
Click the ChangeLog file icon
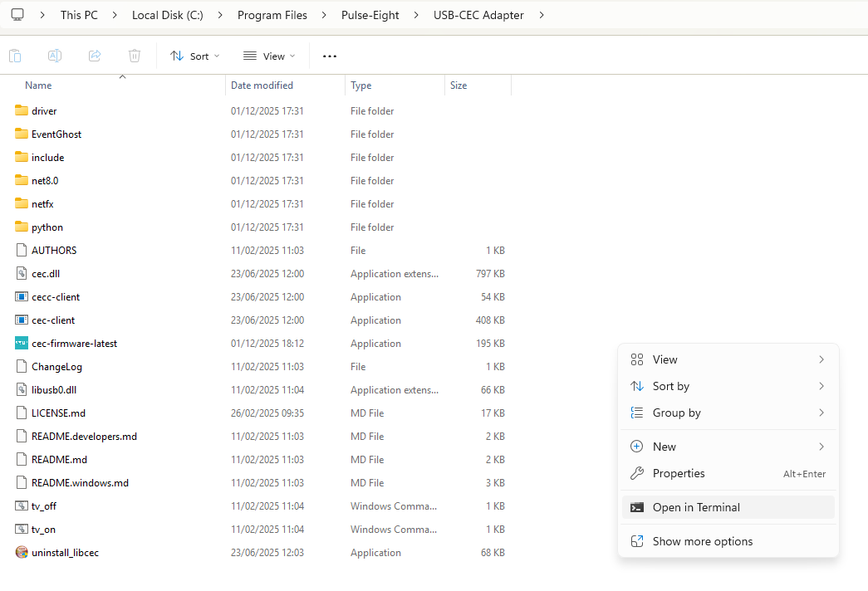point(22,366)
